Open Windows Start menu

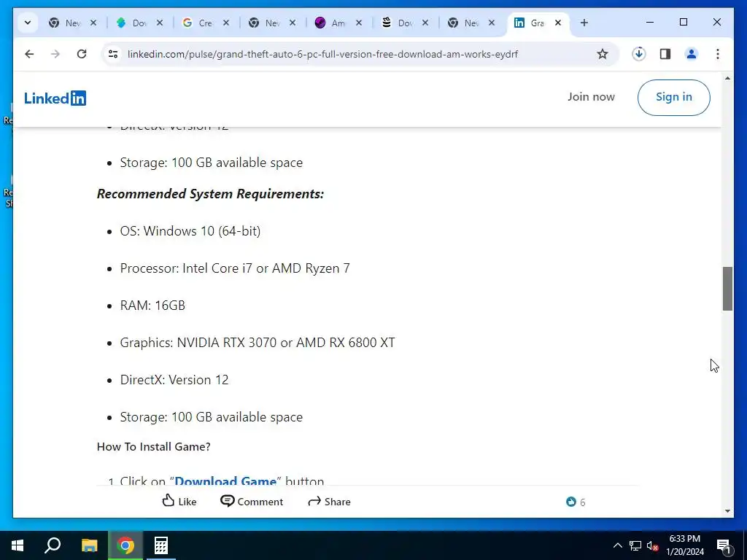18,545
